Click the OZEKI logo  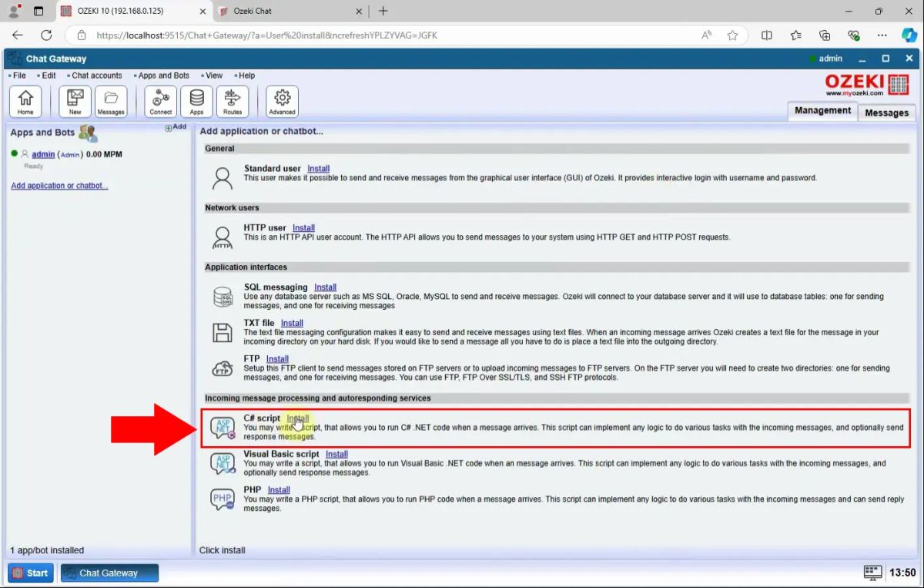coord(867,85)
